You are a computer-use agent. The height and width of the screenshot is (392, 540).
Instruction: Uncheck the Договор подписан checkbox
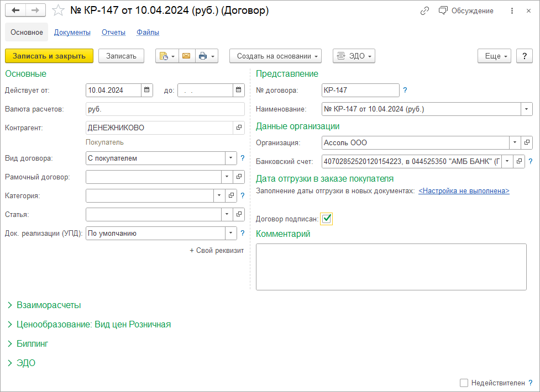pos(327,219)
